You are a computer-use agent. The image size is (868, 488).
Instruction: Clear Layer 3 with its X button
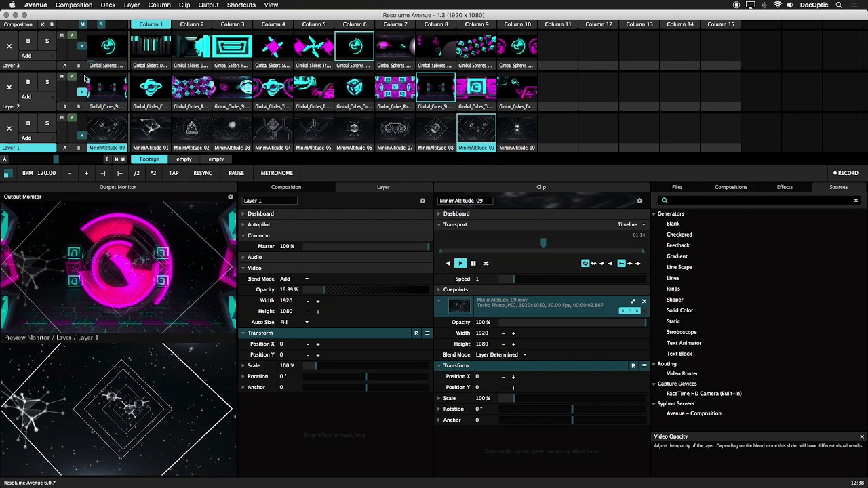9,47
